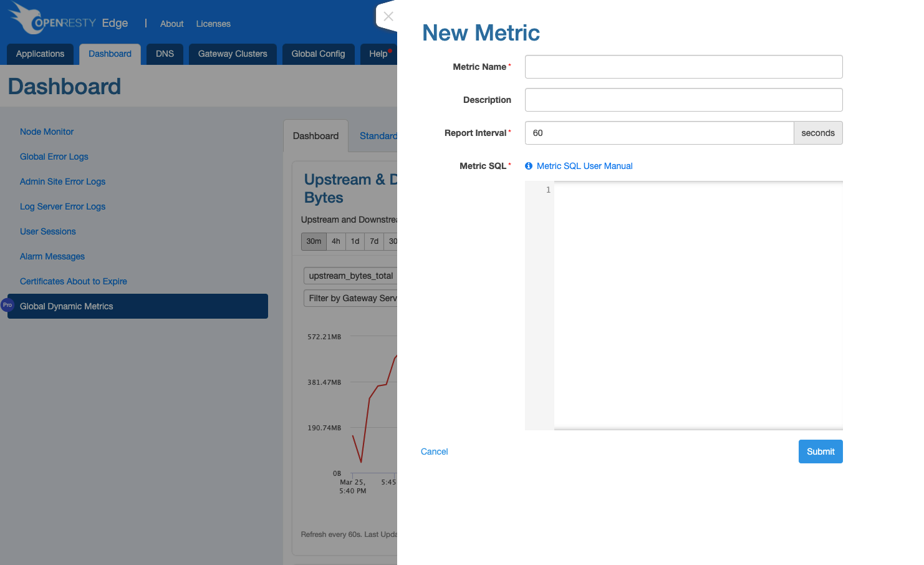
Task: Open the Help tab
Action: [378, 54]
